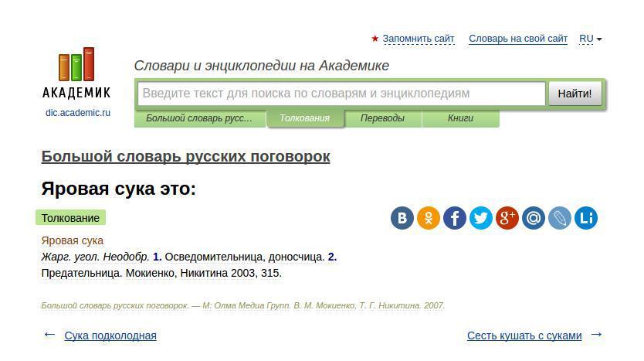The width and height of the screenshot is (644, 361).
Task: Click the Словари и энциклопедии на Академике title
Action: pyautogui.click(x=262, y=66)
